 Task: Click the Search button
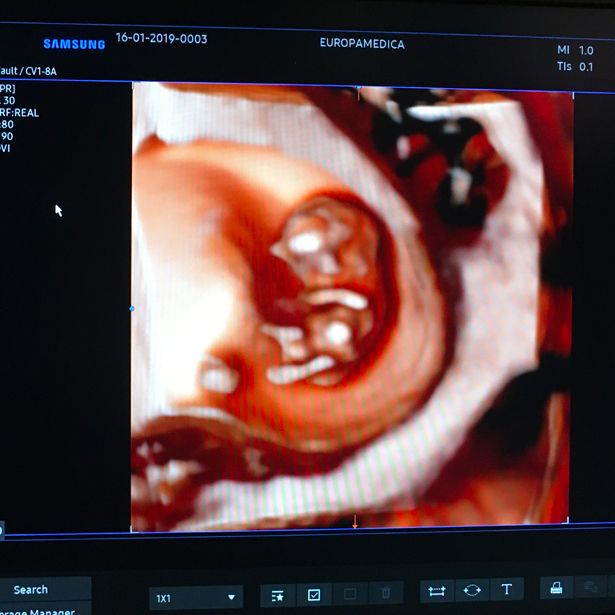[30, 590]
